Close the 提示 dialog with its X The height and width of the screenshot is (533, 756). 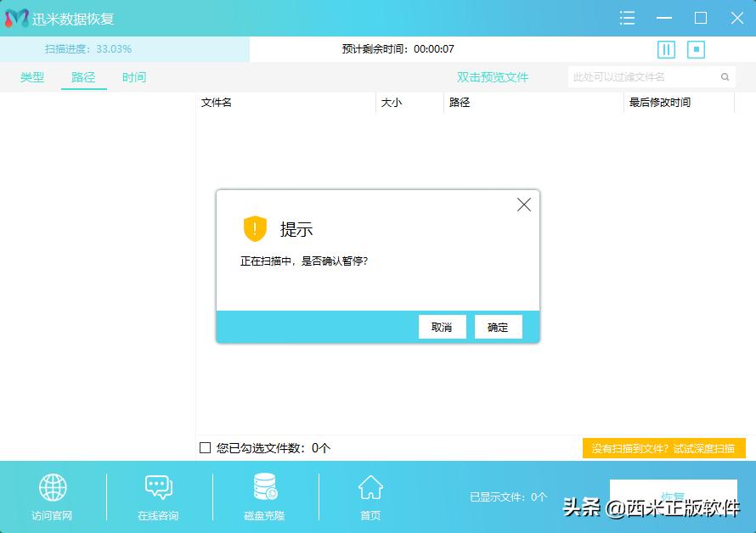point(523,205)
